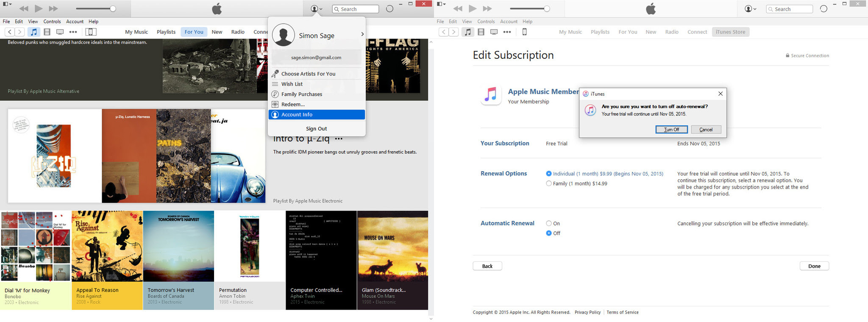Go back with right window arrow
The width and height of the screenshot is (868, 322).
(443, 32)
